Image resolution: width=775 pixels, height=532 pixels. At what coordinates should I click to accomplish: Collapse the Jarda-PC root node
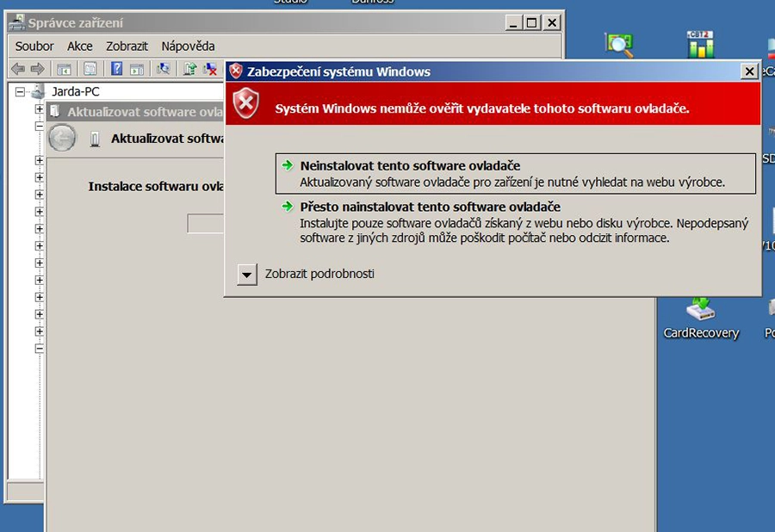[20, 91]
